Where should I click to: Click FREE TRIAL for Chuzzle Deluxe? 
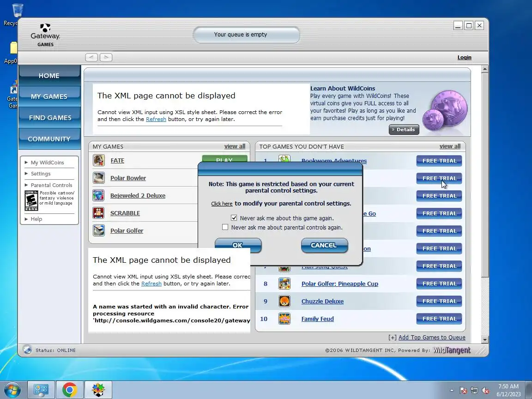(439, 301)
